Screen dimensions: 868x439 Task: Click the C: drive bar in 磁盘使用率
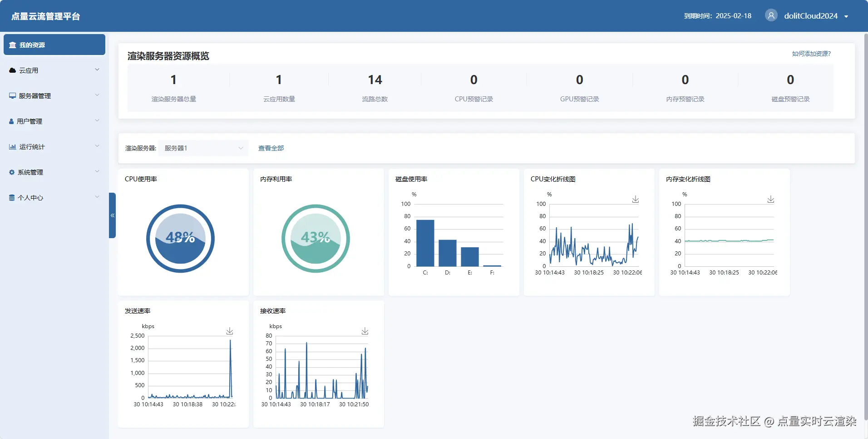425,243
